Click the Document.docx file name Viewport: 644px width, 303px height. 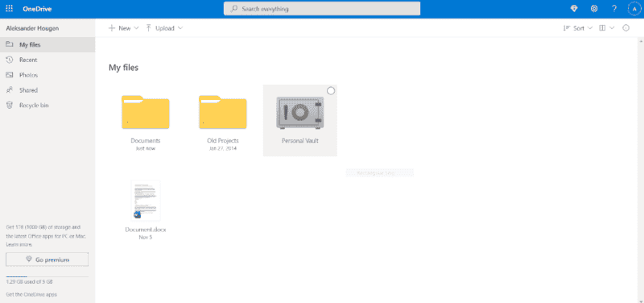point(146,230)
